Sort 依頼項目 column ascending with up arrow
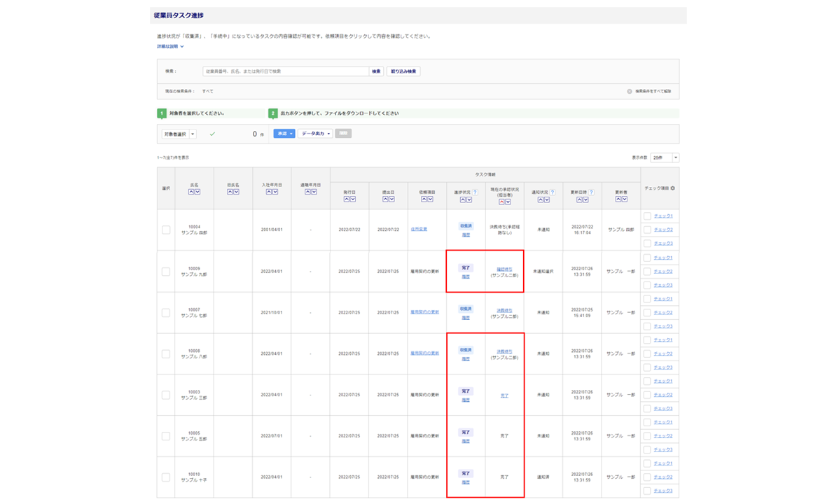The width and height of the screenshot is (832, 504). pyautogui.click(x=424, y=199)
